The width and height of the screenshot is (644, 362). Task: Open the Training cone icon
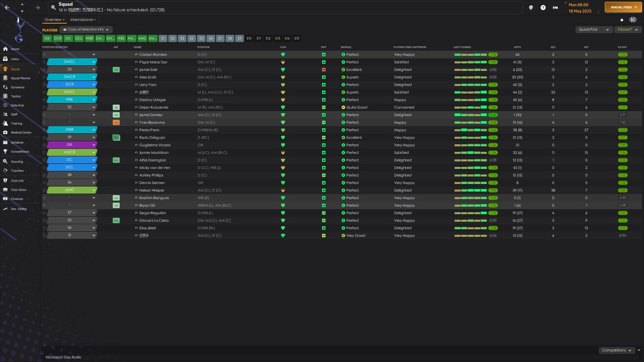6,123
